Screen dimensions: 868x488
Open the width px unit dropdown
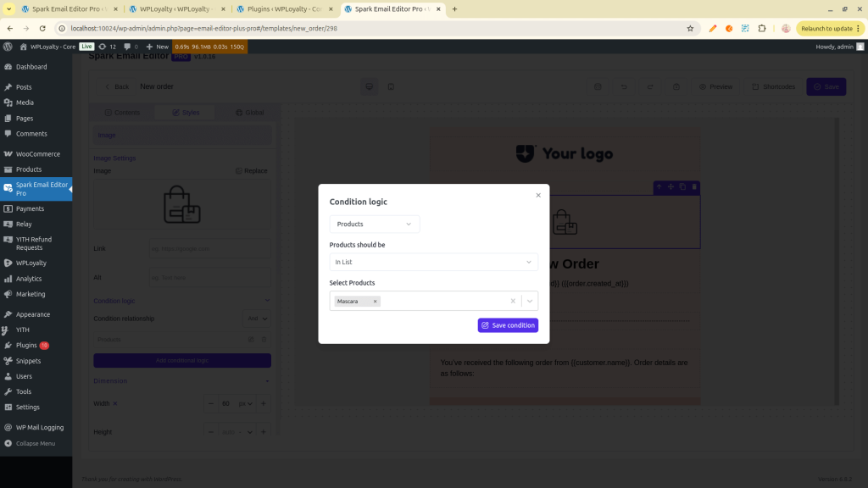coord(245,404)
